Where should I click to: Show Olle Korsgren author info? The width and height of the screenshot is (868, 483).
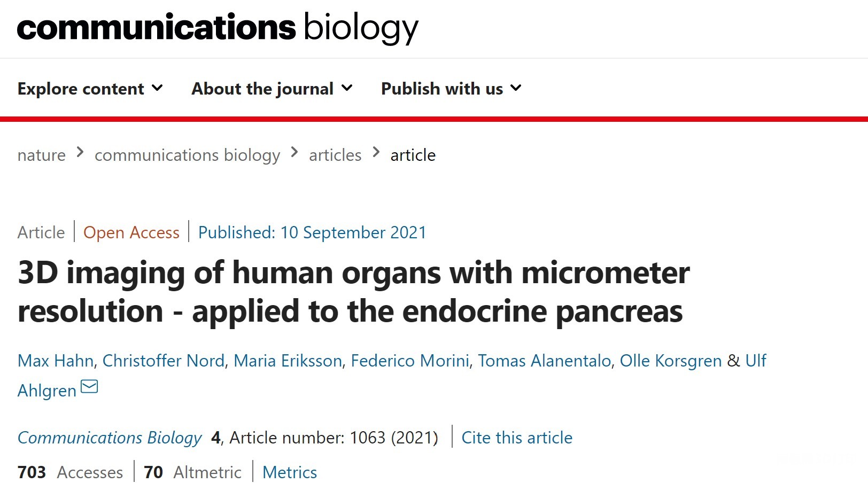click(670, 361)
